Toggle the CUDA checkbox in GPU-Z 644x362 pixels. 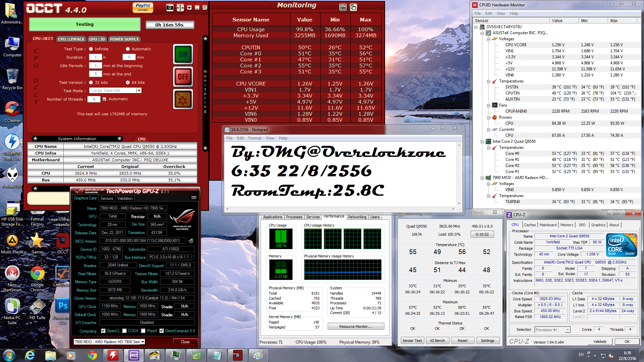coord(125,331)
